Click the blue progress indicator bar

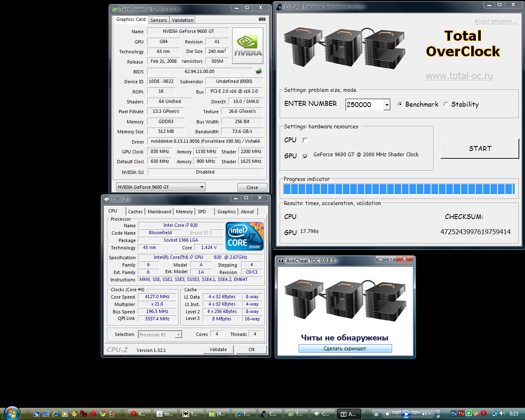point(399,189)
